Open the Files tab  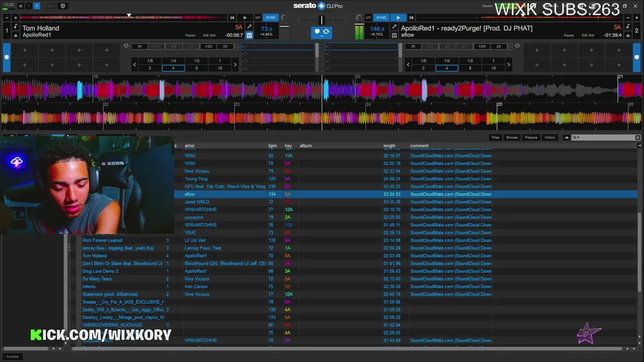(496, 137)
